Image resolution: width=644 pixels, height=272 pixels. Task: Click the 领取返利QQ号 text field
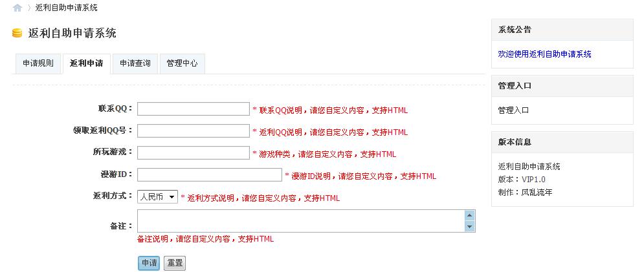click(193, 131)
